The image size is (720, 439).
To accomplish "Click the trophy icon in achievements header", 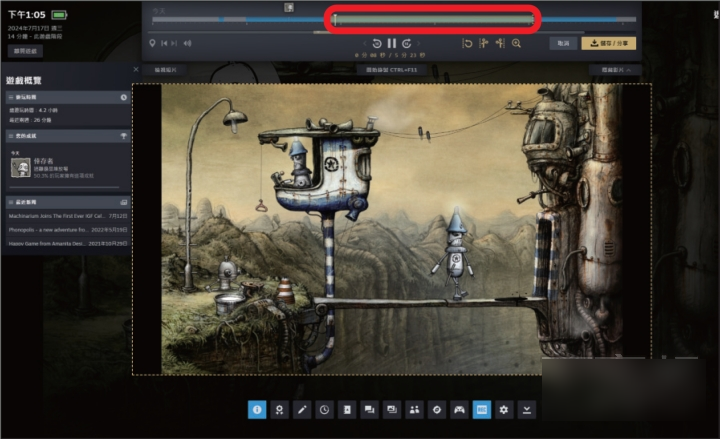I will click(x=124, y=136).
